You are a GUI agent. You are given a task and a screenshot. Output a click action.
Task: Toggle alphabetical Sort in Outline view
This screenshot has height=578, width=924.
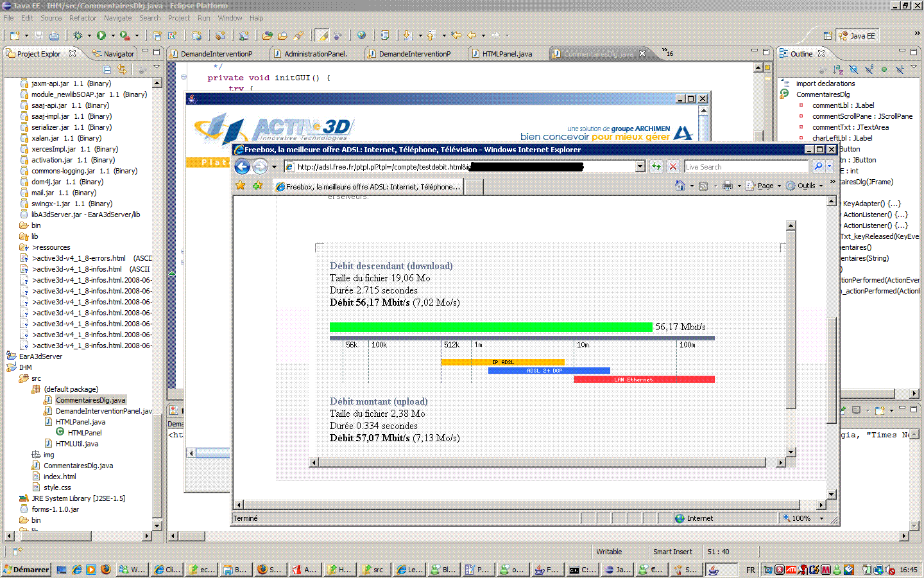tap(838, 69)
